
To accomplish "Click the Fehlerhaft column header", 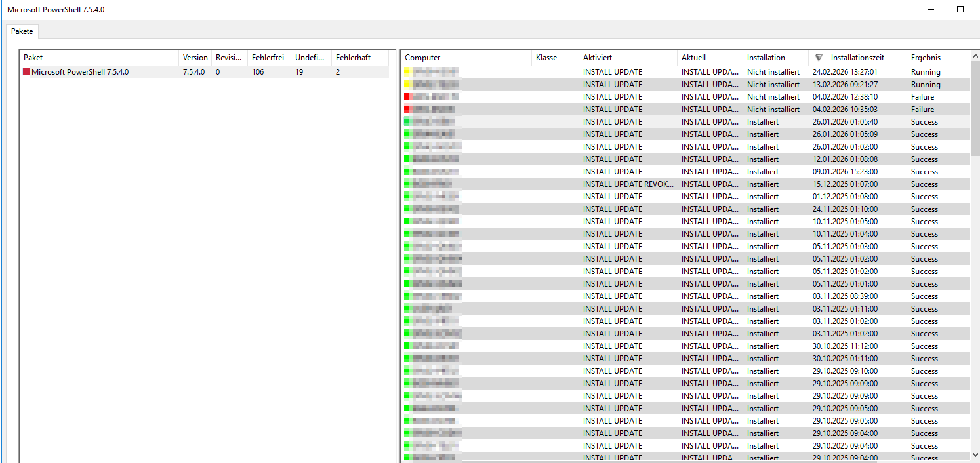I will coord(353,58).
